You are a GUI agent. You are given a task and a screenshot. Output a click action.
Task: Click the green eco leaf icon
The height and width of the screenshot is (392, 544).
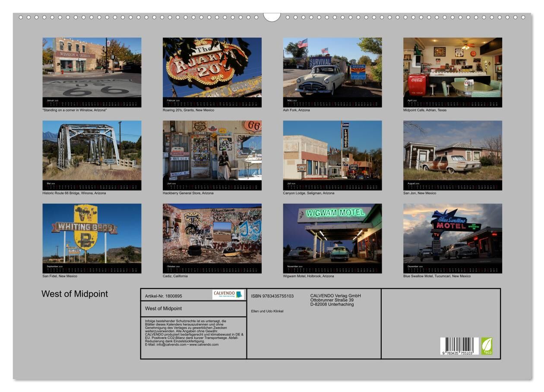(487, 346)
